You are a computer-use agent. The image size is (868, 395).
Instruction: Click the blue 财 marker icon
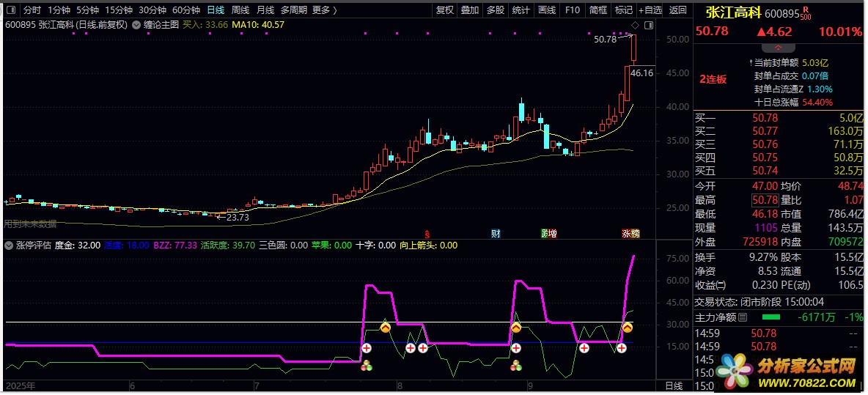click(x=496, y=234)
